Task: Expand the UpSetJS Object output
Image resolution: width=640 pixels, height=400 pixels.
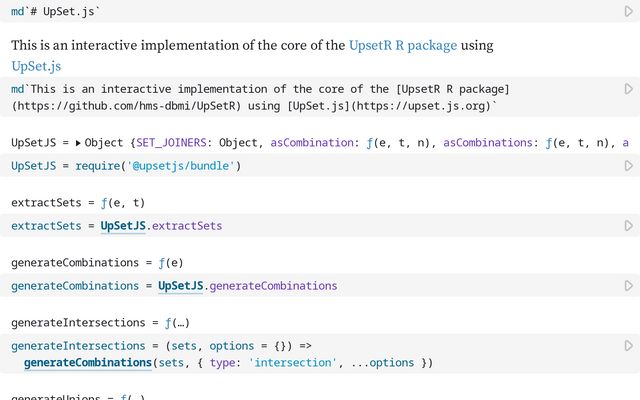Action: (79, 143)
